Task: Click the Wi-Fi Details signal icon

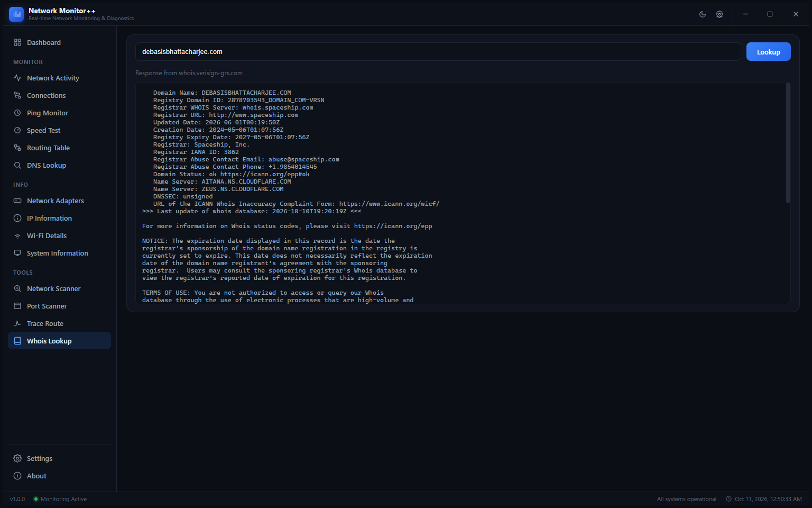Action: pos(17,235)
